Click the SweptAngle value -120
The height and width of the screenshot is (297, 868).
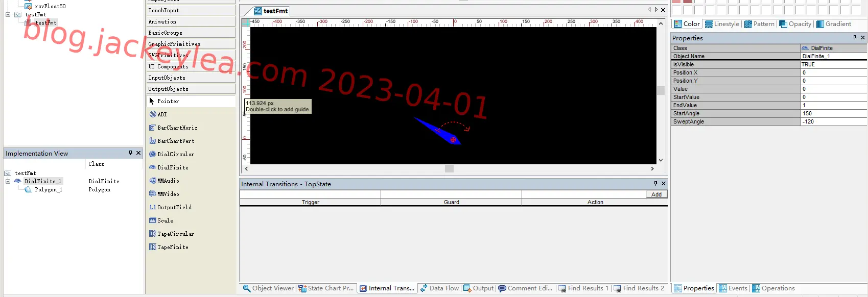(833, 121)
